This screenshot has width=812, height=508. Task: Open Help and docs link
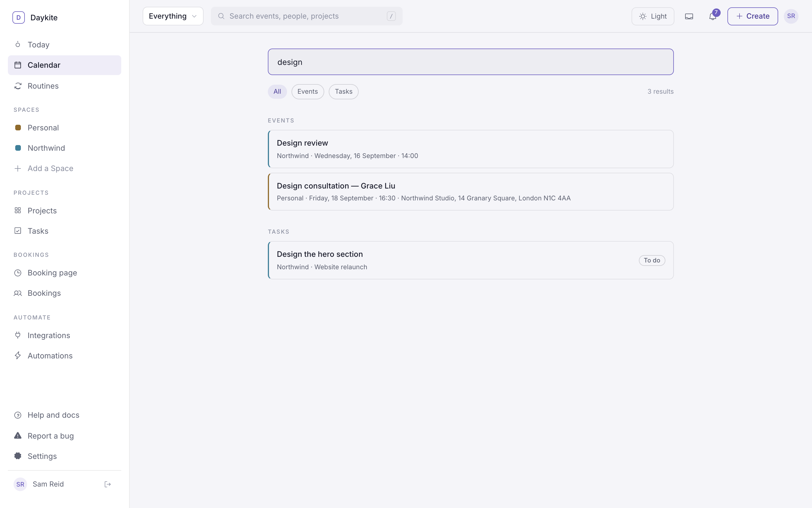point(64,415)
